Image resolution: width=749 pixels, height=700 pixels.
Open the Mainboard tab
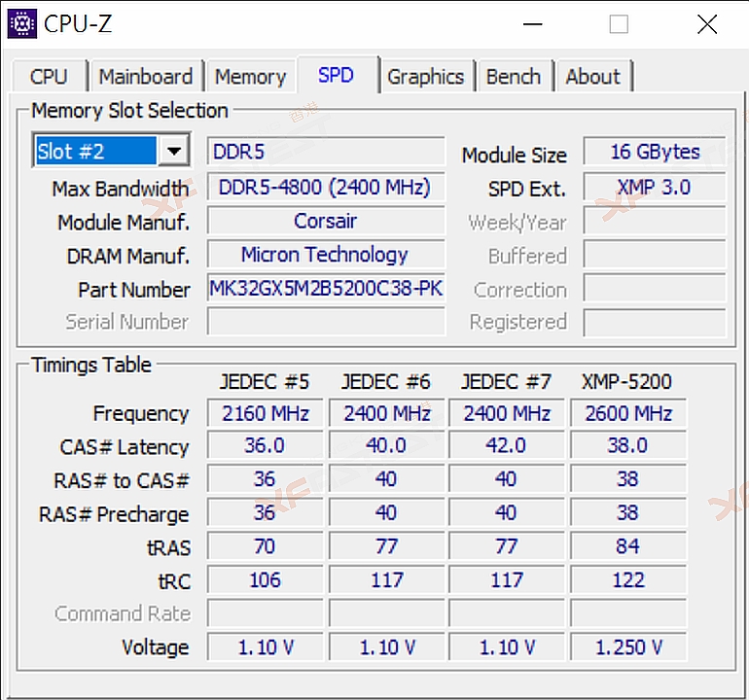click(146, 77)
